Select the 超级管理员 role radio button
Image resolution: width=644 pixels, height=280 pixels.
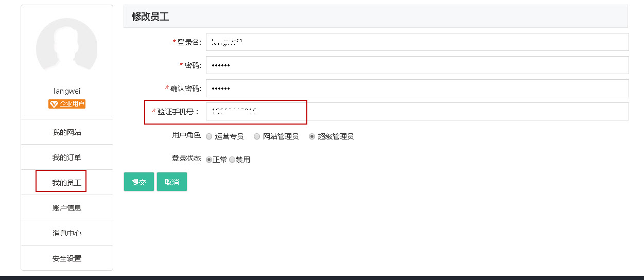312,136
